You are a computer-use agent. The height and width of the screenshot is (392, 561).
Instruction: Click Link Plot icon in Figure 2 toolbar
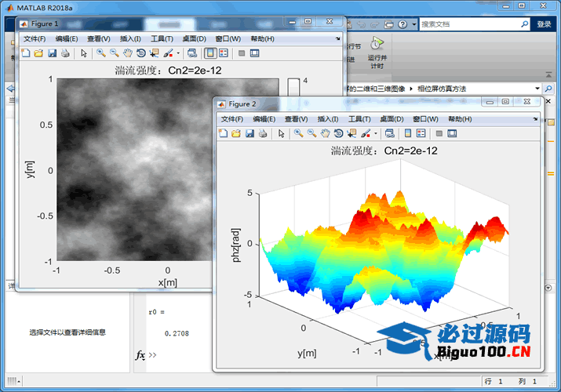pos(390,133)
